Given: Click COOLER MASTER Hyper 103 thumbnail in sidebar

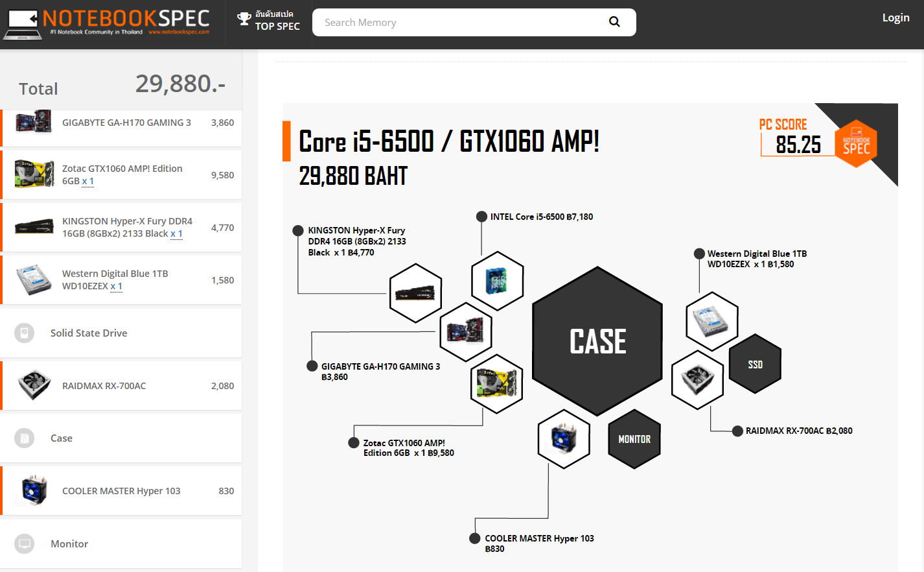Looking at the screenshot, I should coord(34,490).
